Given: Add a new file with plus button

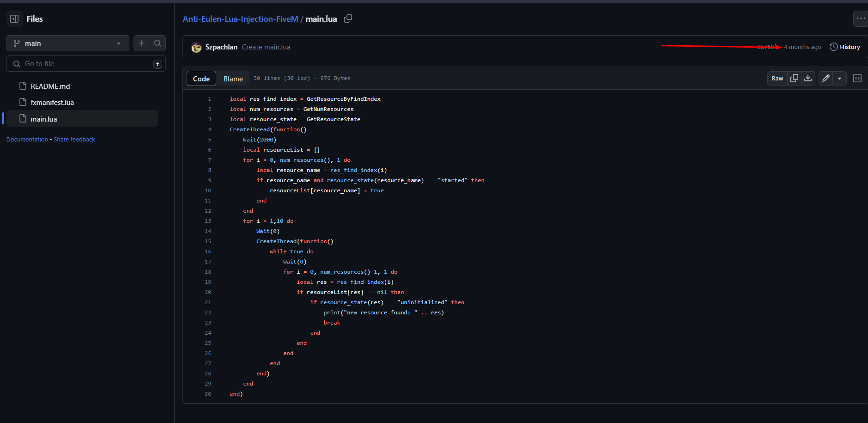Looking at the screenshot, I should pos(141,43).
